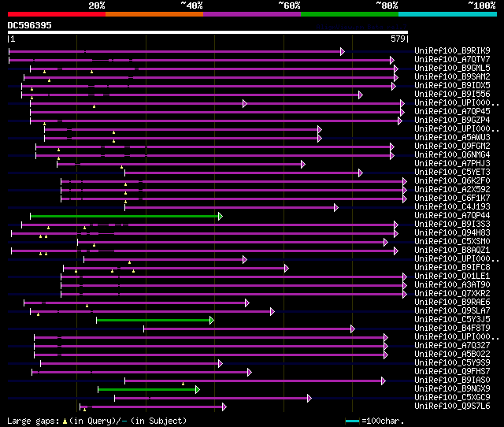Click the Large gaps legend text
The image size is (504, 427).
click(x=97, y=421)
